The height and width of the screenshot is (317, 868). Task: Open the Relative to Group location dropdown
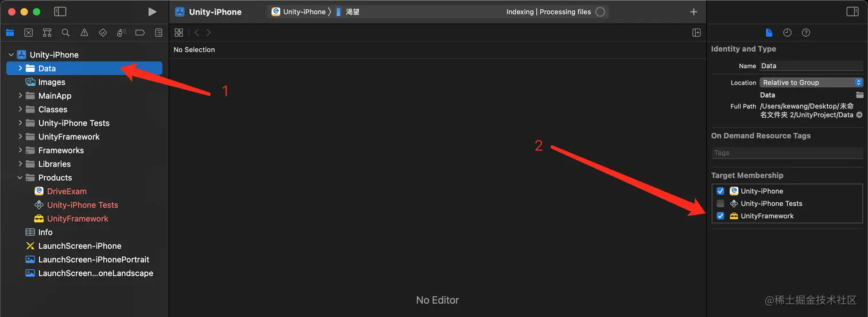(811, 83)
